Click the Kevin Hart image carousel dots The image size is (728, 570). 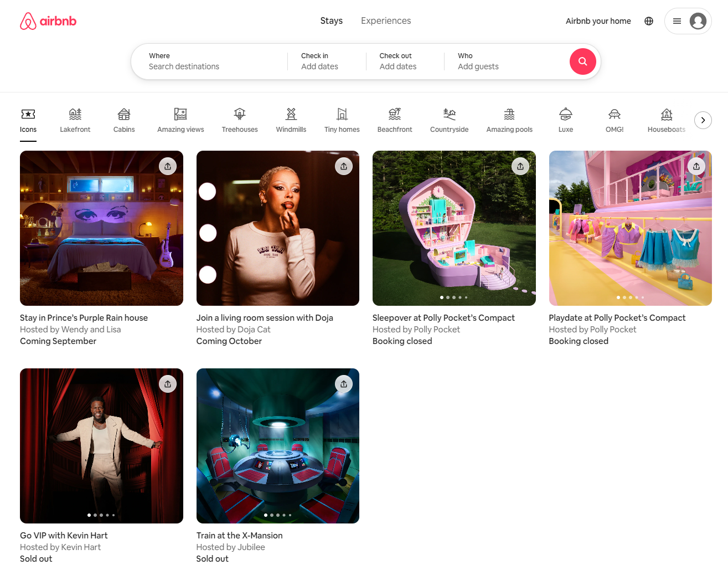pos(101,515)
